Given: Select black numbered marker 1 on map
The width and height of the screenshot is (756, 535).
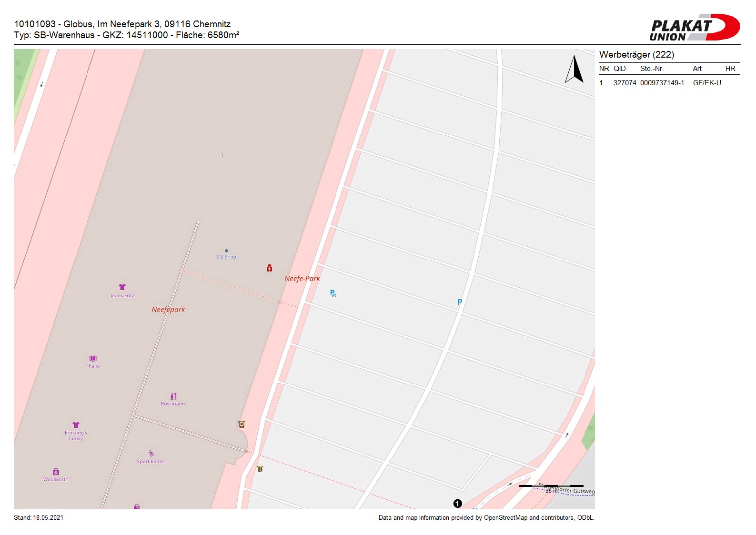Looking at the screenshot, I should (x=457, y=504).
